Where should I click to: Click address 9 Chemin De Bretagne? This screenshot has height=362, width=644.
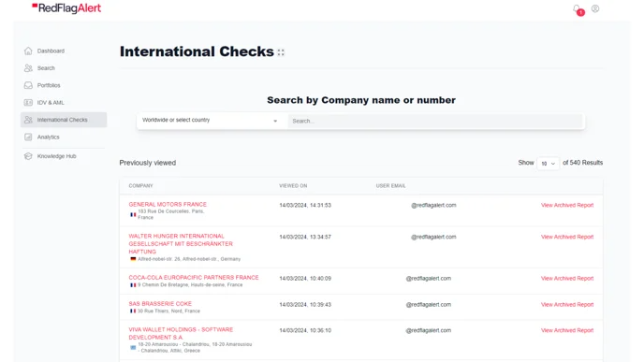pyautogui.click(x=190, y=285)
